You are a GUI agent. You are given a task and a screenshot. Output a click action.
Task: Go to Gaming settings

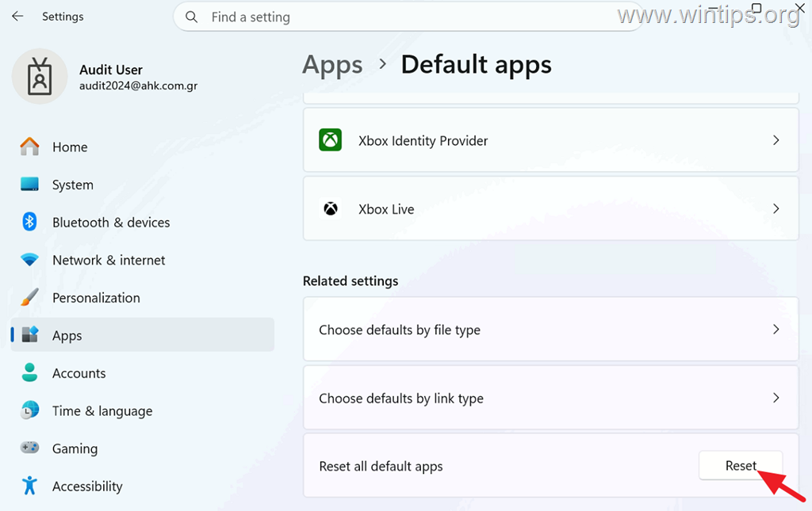pos(143,448)
